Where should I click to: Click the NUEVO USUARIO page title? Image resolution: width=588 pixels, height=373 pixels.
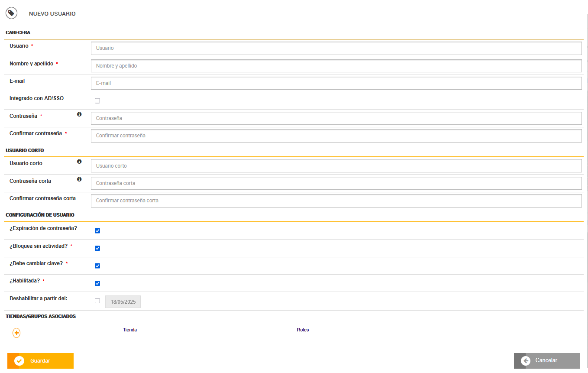pyautogui.click(x=52, y=14)
